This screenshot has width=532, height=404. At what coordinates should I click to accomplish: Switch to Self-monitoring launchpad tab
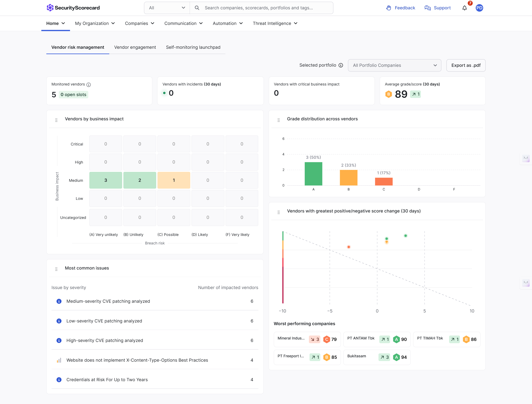pyautogui.click(x=193, y=47)
